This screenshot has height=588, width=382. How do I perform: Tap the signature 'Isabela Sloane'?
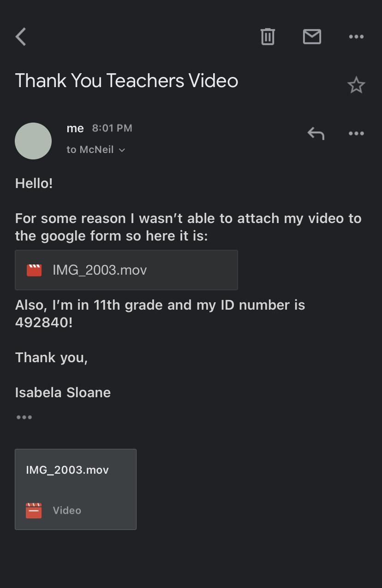(63, 393)
